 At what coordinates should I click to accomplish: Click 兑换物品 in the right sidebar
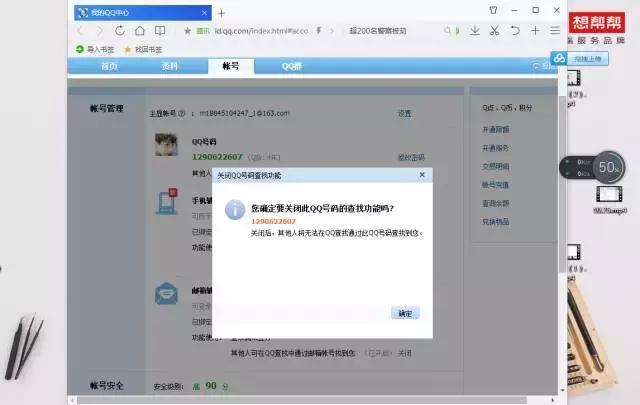click(x=496, y=222)
